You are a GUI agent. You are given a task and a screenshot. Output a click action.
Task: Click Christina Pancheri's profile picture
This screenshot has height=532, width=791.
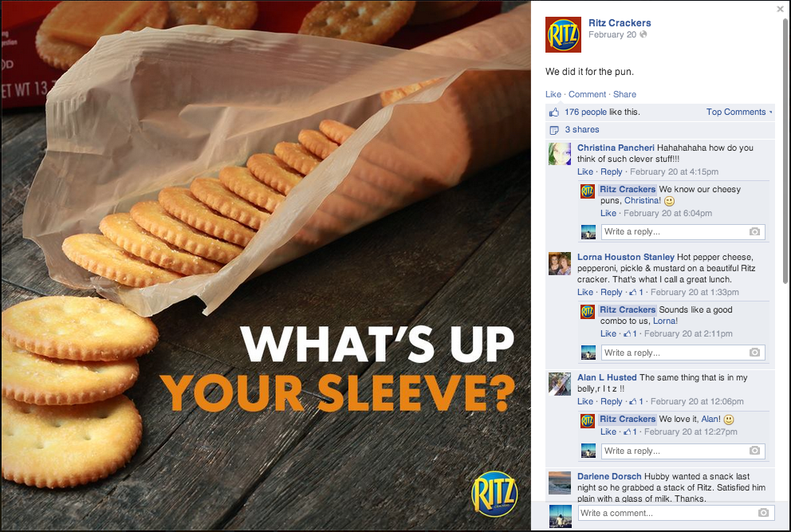[x=560, y=154]
